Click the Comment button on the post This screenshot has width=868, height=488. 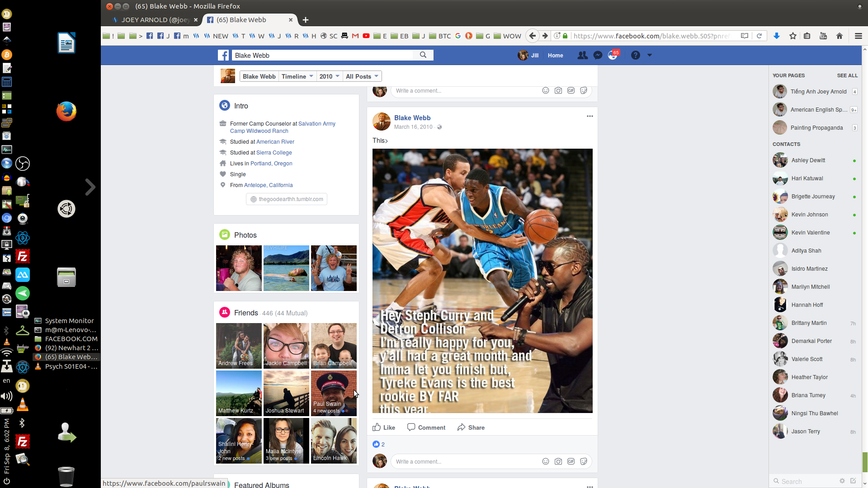tap(426, 427)
